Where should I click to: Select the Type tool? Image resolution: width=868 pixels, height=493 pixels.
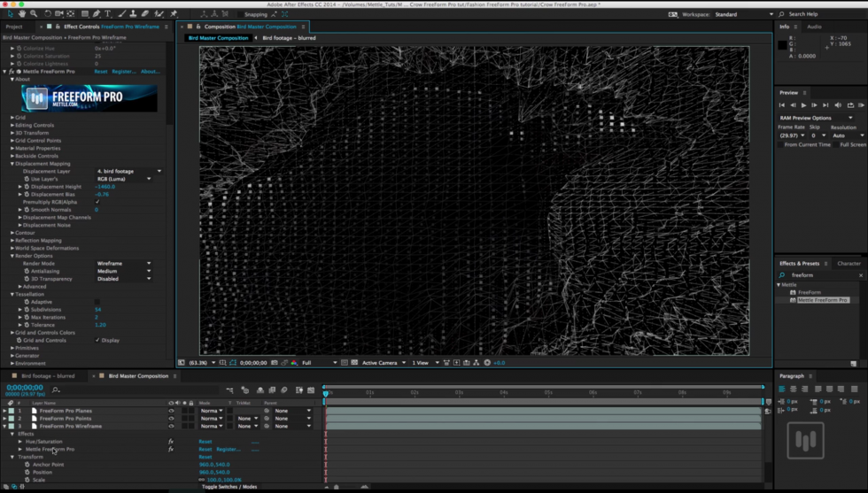(108, 14)
